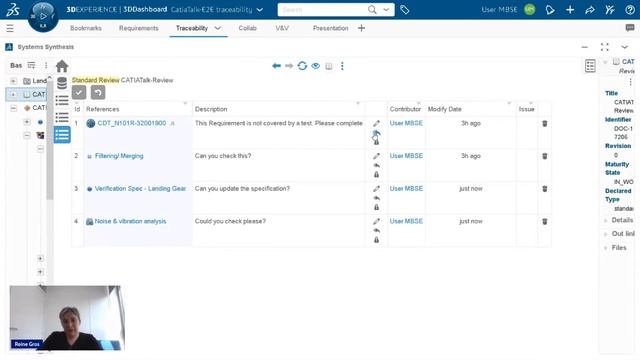This screenshot has width=640, height=360.
Task: Open CDT_N101R-32001900 reference link
Action: tap(131, 123)
